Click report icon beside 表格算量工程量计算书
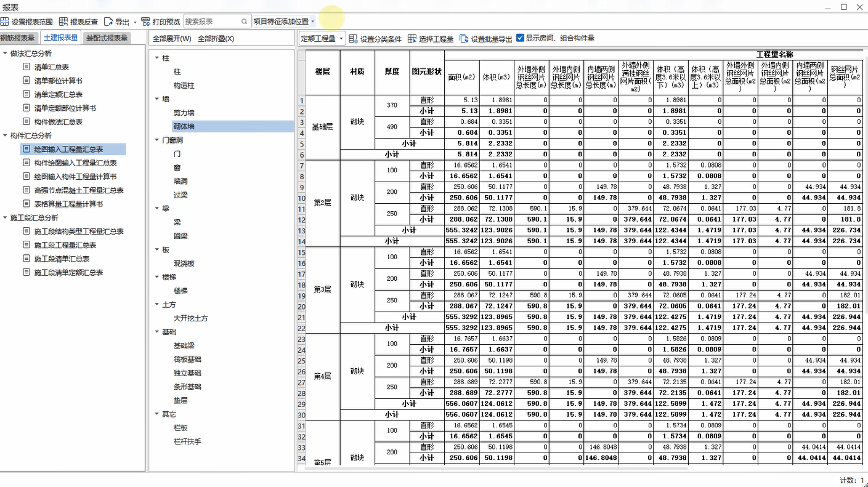 pyautogui.click(x=26, y=204)
